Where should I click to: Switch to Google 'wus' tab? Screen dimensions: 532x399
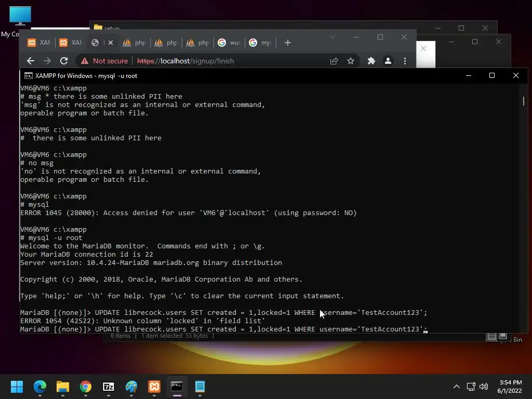(x=229, y=43)
